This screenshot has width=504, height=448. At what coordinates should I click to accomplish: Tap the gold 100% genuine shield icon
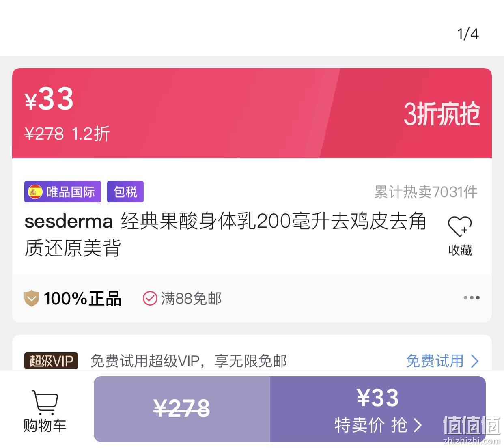31,299
